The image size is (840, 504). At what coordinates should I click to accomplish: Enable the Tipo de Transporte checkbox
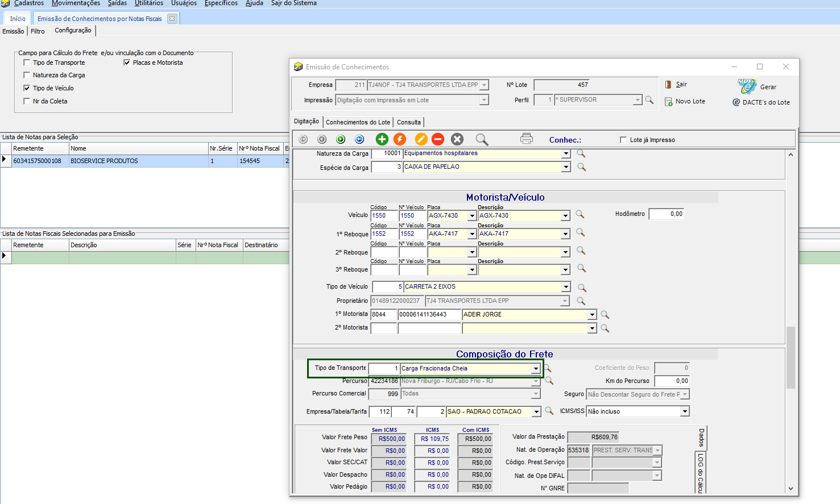27,63
